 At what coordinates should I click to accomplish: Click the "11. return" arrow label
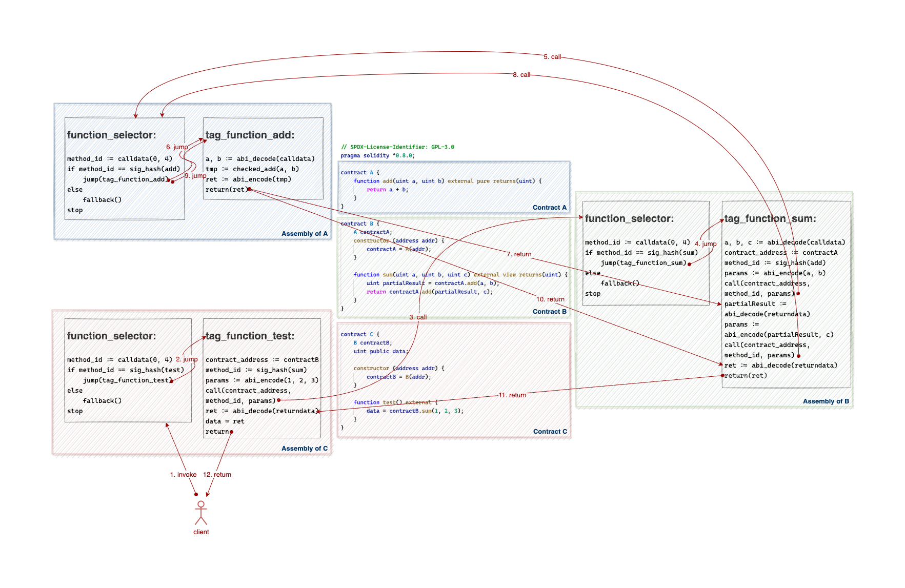coord(512,395)
